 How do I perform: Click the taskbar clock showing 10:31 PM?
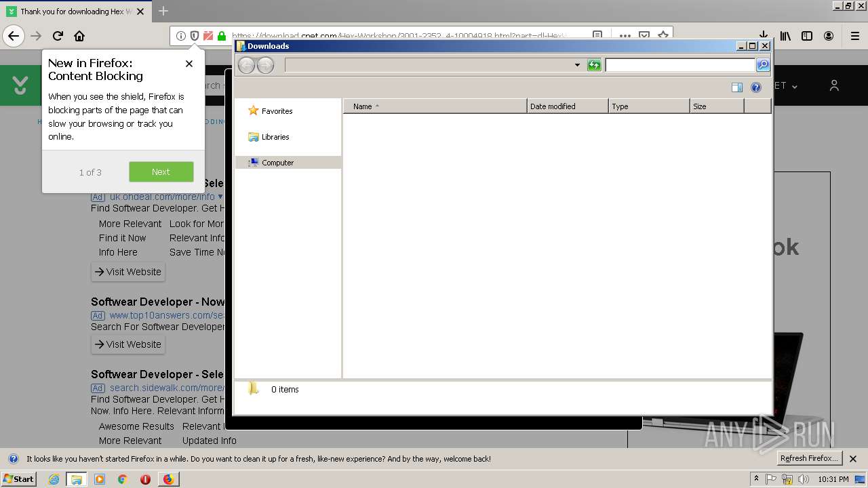coord(833,479)
